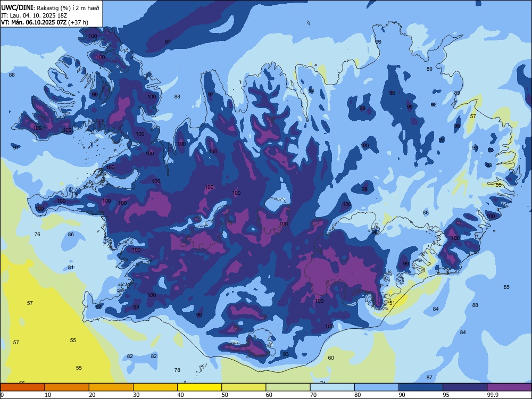532x399 pixels.
Task: Select the 40 legend tick label
Action: [x=180, y=395]
